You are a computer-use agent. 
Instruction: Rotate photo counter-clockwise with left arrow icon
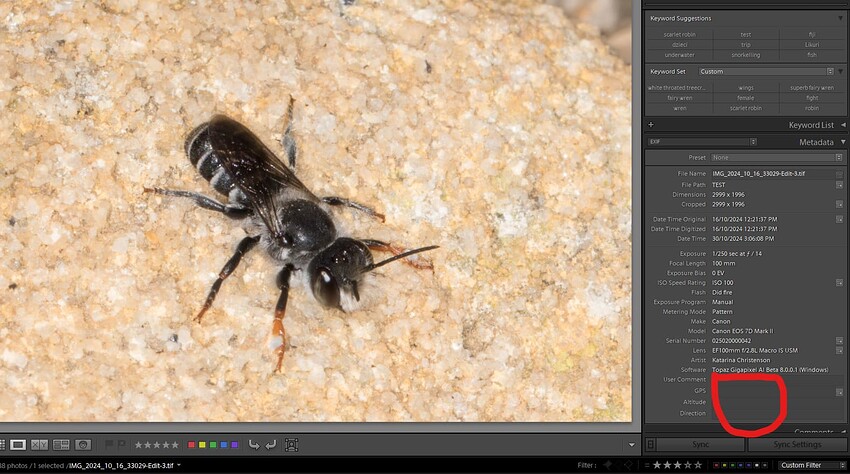(x=254, y=445)
